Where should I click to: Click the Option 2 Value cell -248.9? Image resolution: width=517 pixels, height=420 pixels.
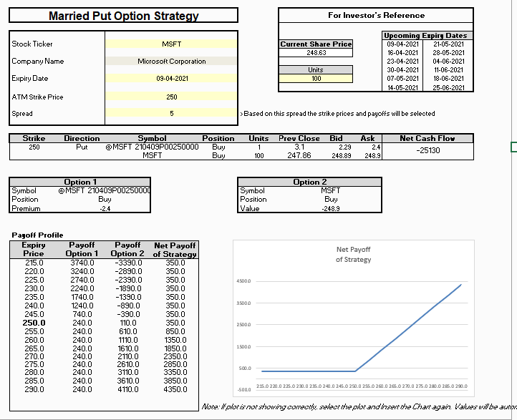pos(331,208)
